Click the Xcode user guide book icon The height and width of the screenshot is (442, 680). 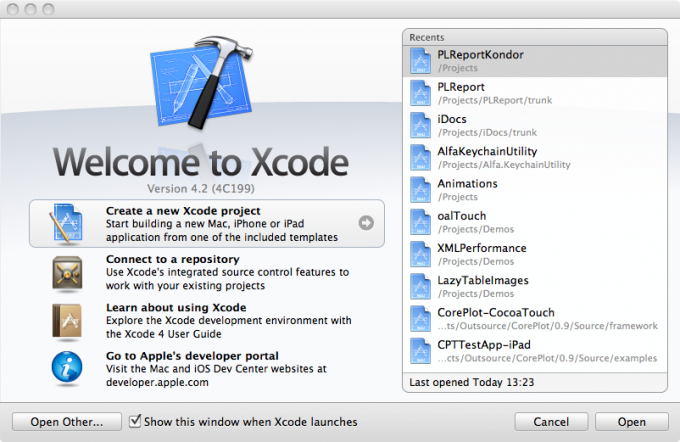pyautogui.click(x=67, y=321)
